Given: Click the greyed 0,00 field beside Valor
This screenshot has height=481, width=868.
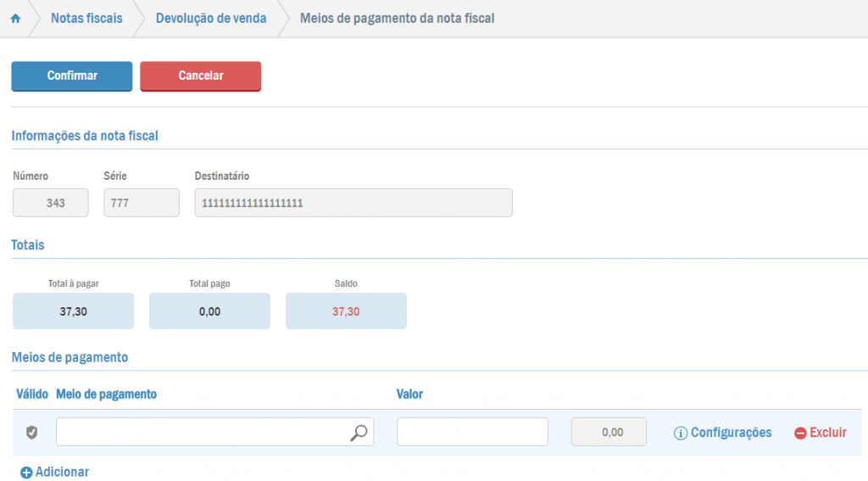Looking at the screenshot, I should pos(609,432).
